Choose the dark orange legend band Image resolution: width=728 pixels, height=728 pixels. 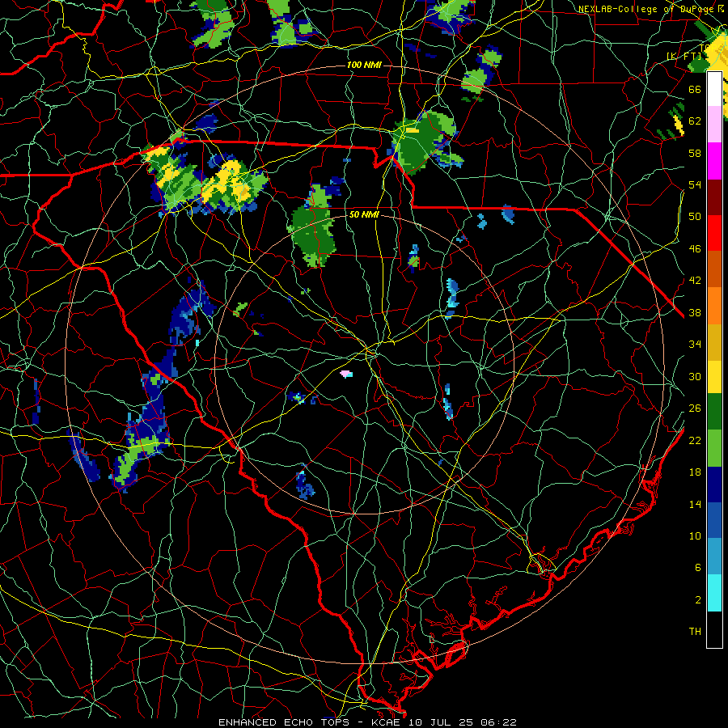pyautogui.click(x=714, y=269)
